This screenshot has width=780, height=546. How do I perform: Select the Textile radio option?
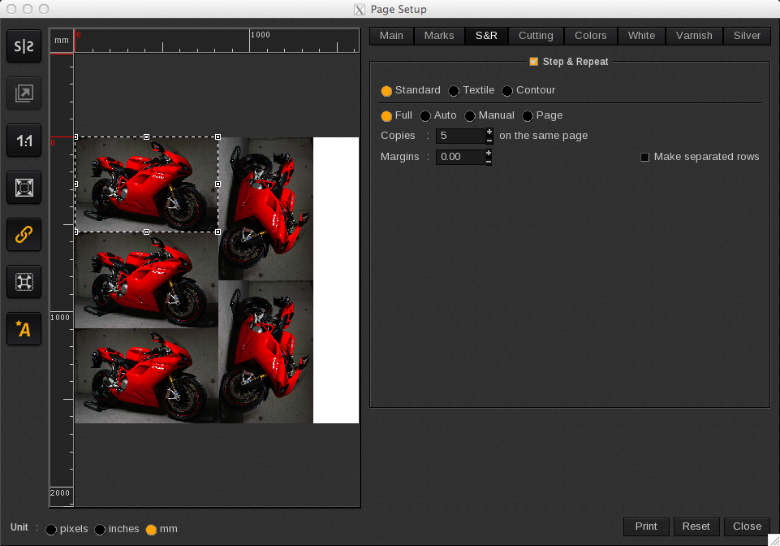(454, 91)
